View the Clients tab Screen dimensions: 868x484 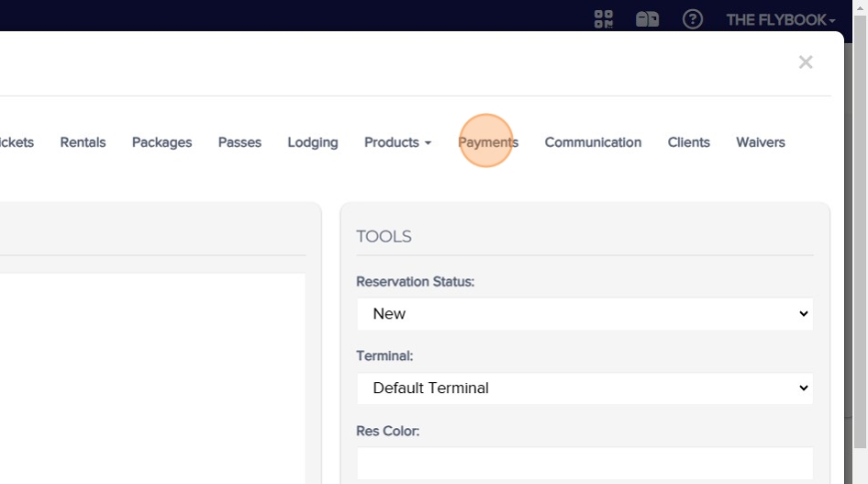689,142
